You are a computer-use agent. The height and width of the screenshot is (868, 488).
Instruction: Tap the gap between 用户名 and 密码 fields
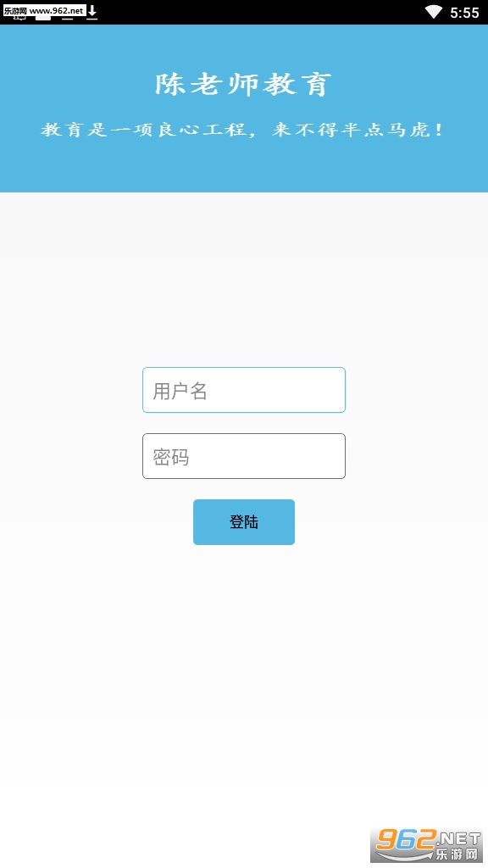(x=244, y=423)
